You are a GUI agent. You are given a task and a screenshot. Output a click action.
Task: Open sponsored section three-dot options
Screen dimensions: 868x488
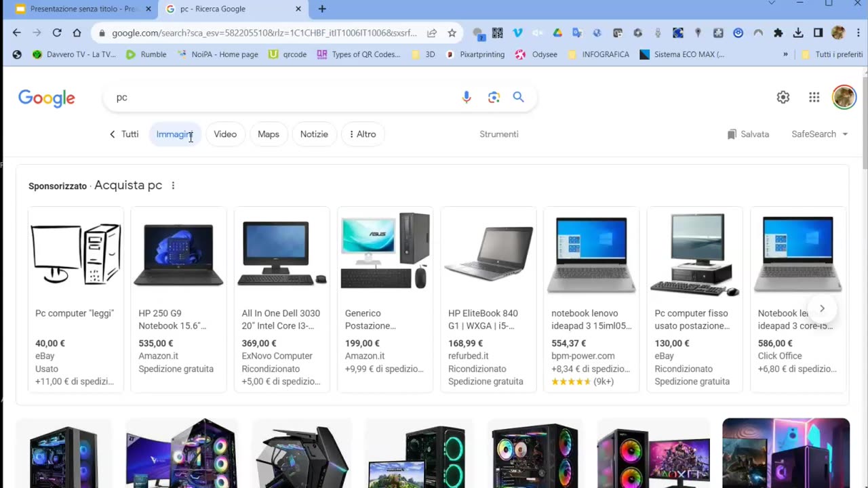173,185
